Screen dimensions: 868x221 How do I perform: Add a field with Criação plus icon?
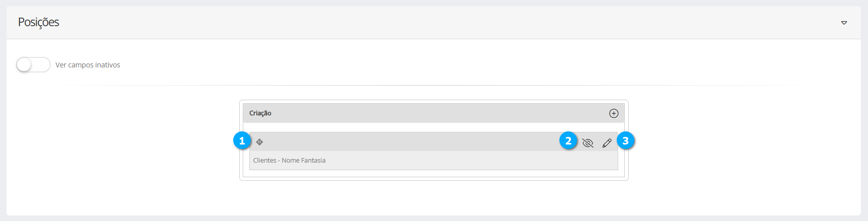[614, 113]
